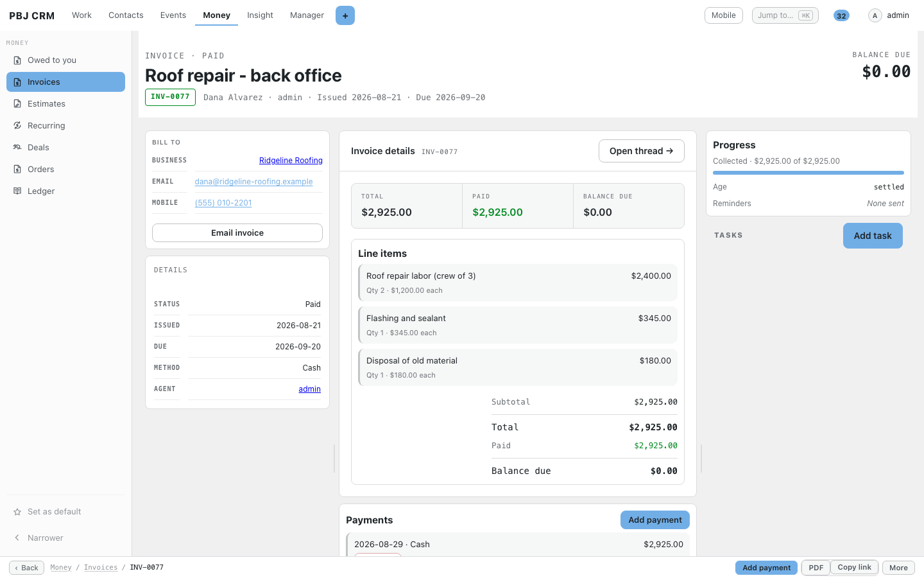This screenshot has height=578, width=924.
Task: Open the admin agent link in Details
Action: pos(309,389)
